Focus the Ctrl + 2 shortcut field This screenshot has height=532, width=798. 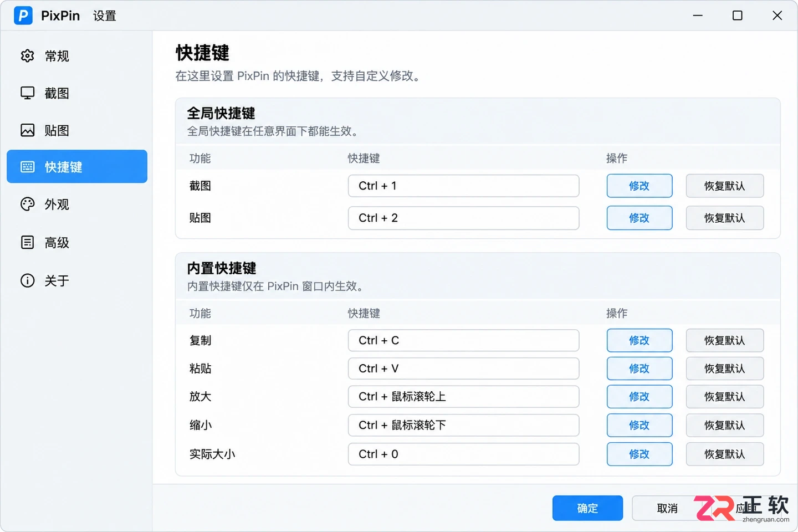pos(464,218)
